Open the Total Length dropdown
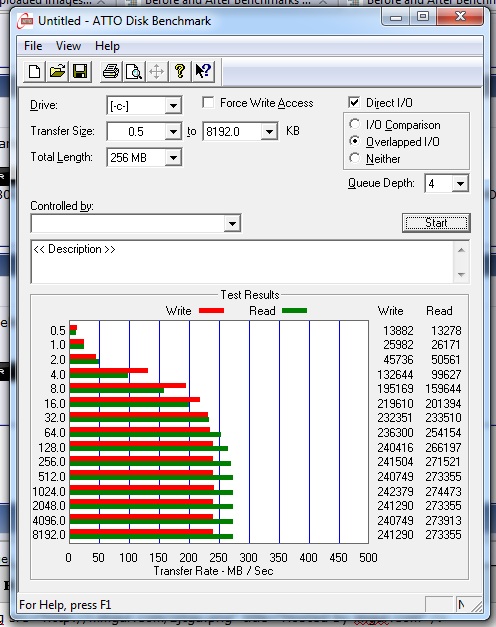This screenshot has height=627, width=496. [173, 158]
